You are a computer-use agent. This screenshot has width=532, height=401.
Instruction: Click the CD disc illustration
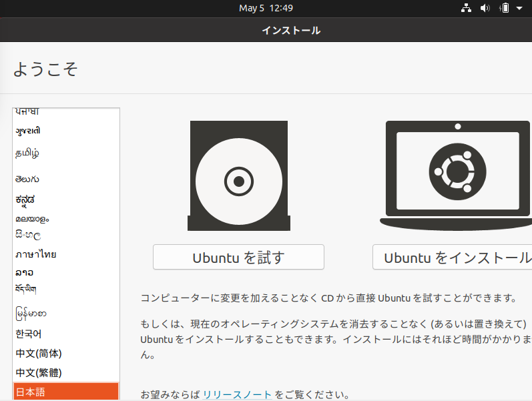point(239,175)
